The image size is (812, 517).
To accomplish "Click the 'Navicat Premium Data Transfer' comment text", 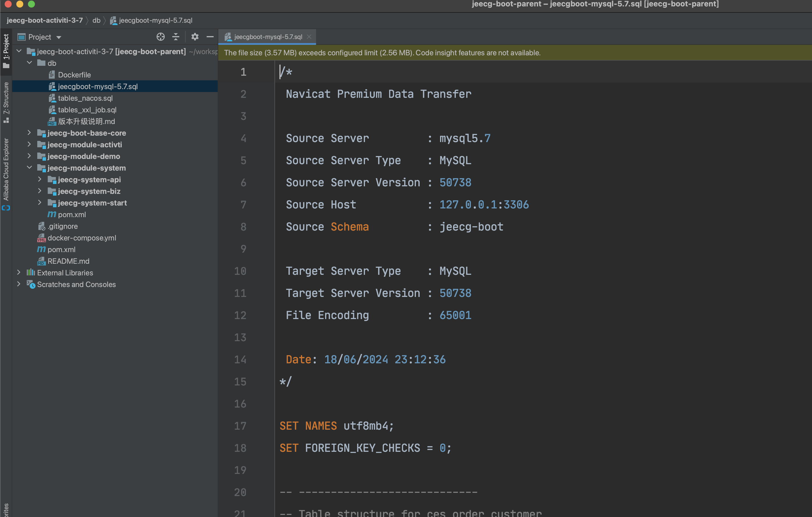I will coord(378,94).
